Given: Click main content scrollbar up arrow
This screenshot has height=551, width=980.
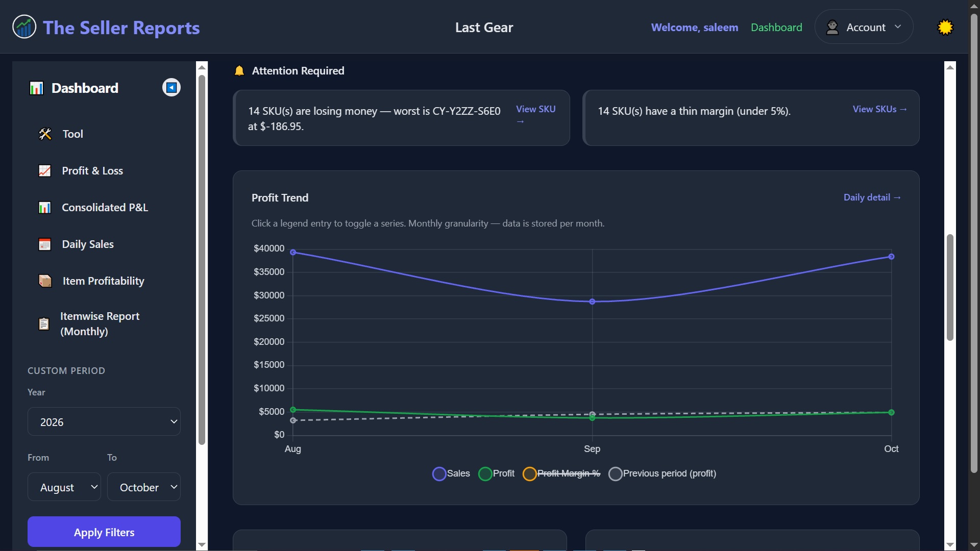Looking at the screenshot, I should [x=950, y=67].
